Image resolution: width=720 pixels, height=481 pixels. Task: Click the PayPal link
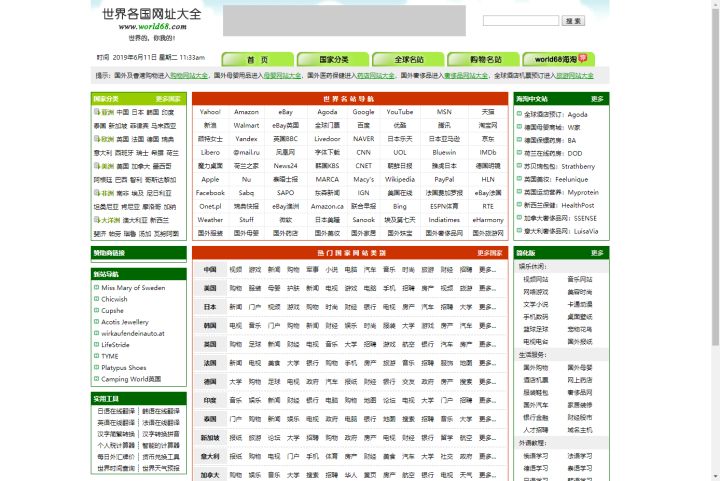444,179
